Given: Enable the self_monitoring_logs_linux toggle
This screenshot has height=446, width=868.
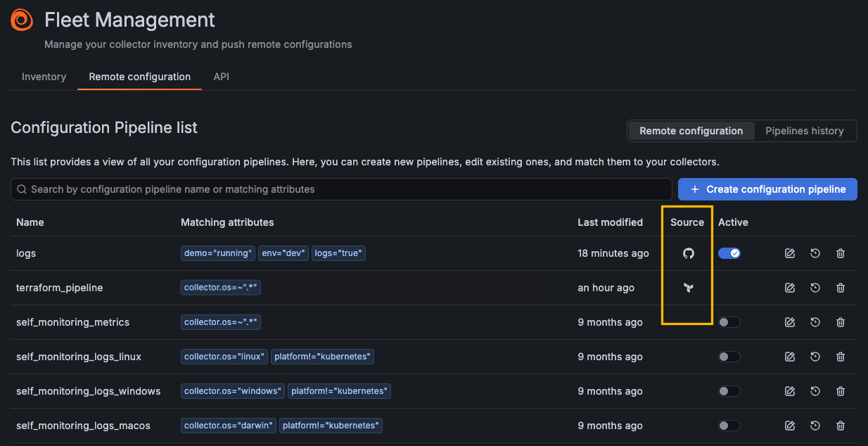Looking at the screenshot, I should (x=729, y=357).
